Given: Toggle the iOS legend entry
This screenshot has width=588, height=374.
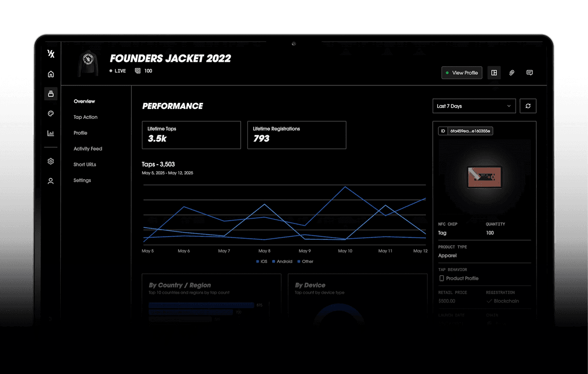Looking at the screenshot, I should coord(262,261).
